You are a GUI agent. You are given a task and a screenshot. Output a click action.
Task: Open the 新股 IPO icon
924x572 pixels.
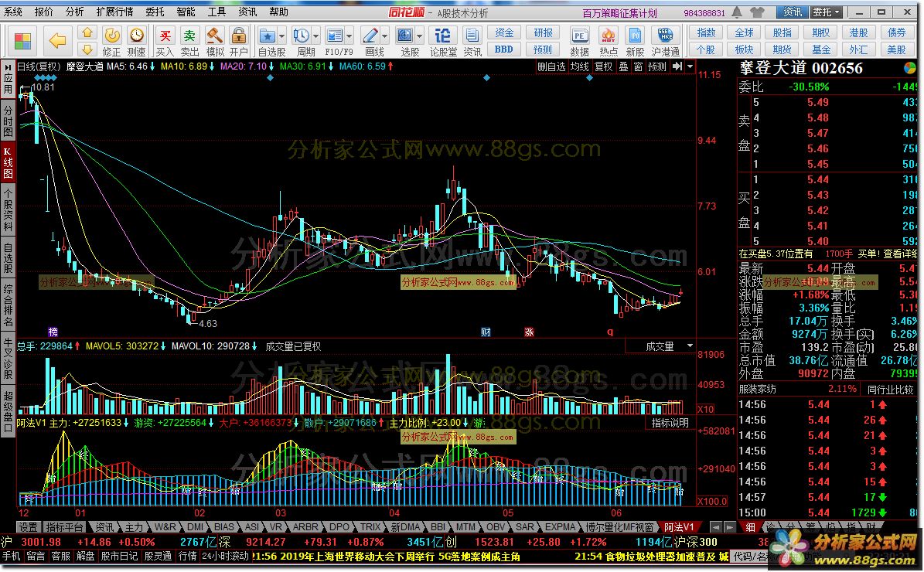pyautogui.click(x=635, y=36)
